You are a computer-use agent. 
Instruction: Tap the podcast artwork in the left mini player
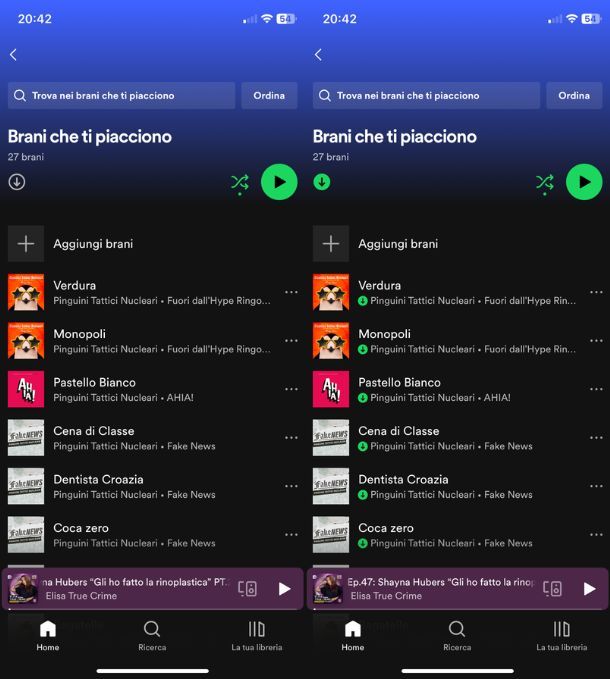pyautogui.click(x=23, y=588)
